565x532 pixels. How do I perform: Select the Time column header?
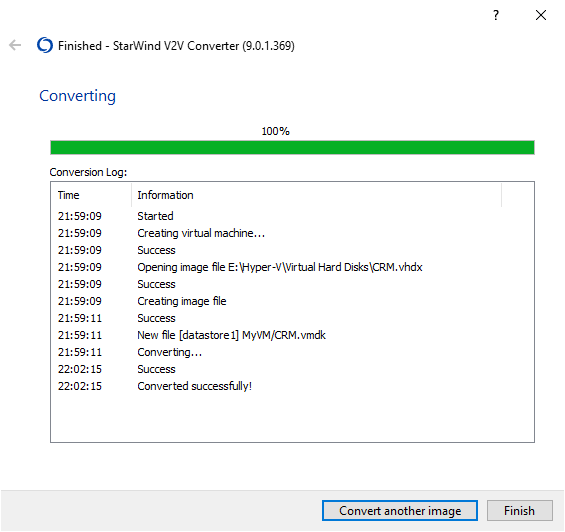91,195
